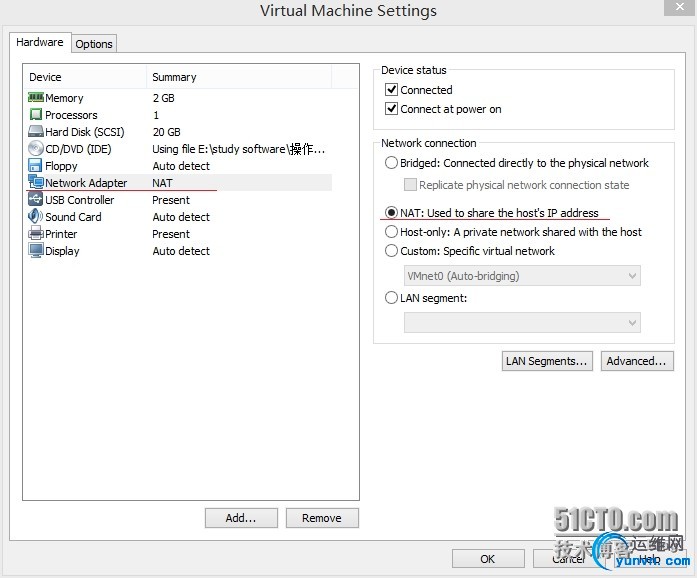
Task: Open the LAN segment dropdown list
Action: point(522,322)
